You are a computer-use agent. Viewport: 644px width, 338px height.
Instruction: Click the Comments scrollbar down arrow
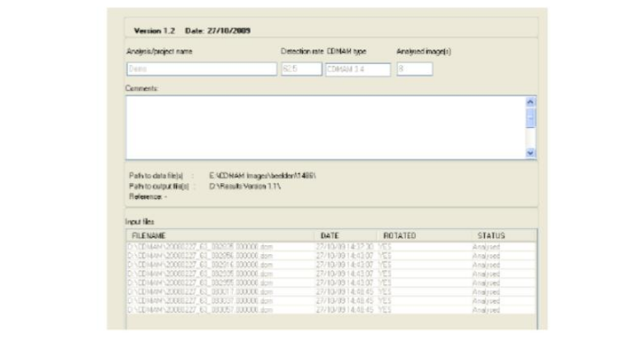tap(530, 152)
